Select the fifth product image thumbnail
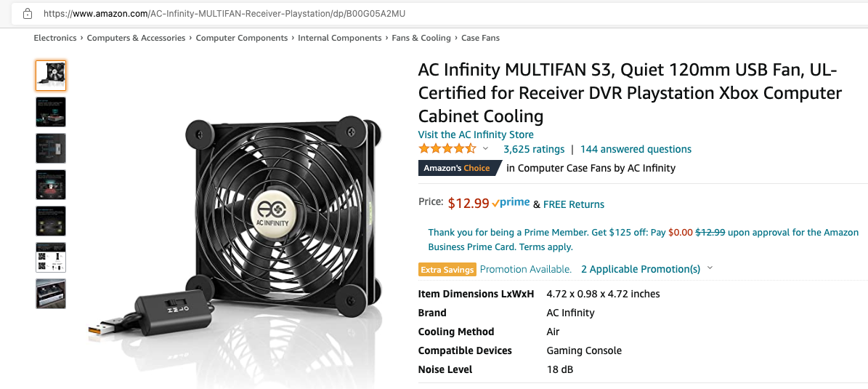 pos(51,220)
